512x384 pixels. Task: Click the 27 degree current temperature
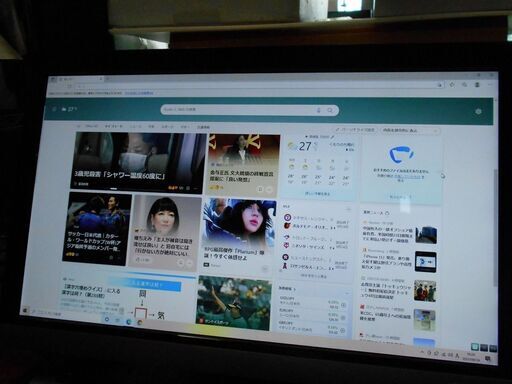coord(305,146)
